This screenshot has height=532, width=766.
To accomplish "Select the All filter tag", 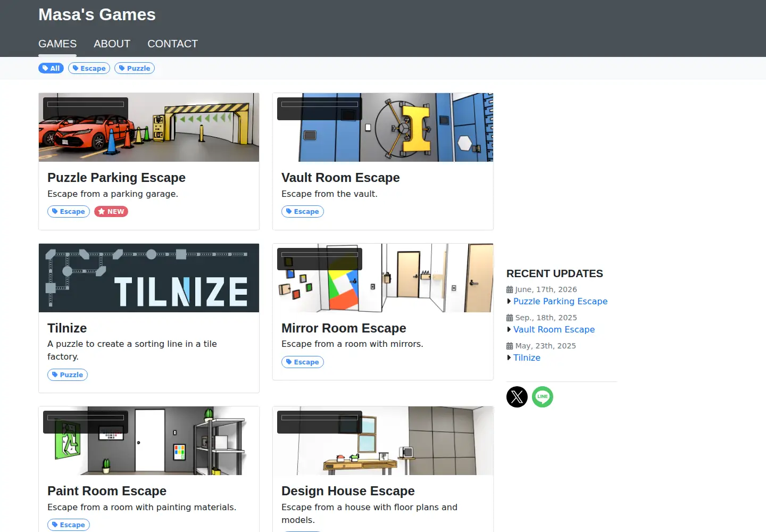I will pos(51,68).
